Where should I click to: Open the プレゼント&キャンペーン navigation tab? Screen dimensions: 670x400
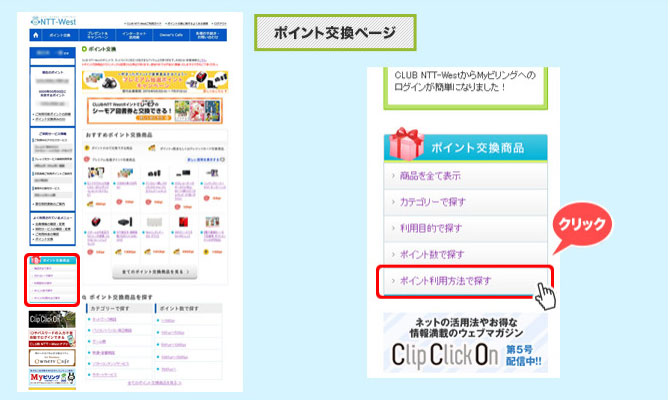click(x=97, y=35)
